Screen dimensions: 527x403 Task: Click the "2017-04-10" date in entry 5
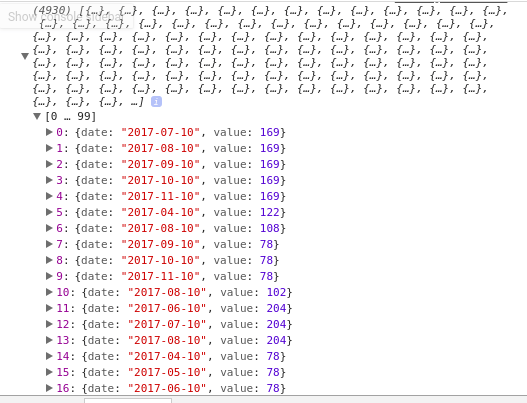(160, 212)
